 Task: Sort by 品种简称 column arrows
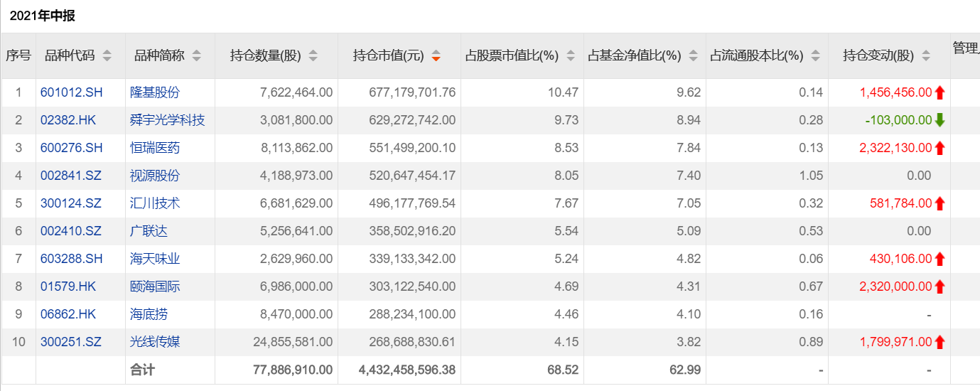[197, 55]
